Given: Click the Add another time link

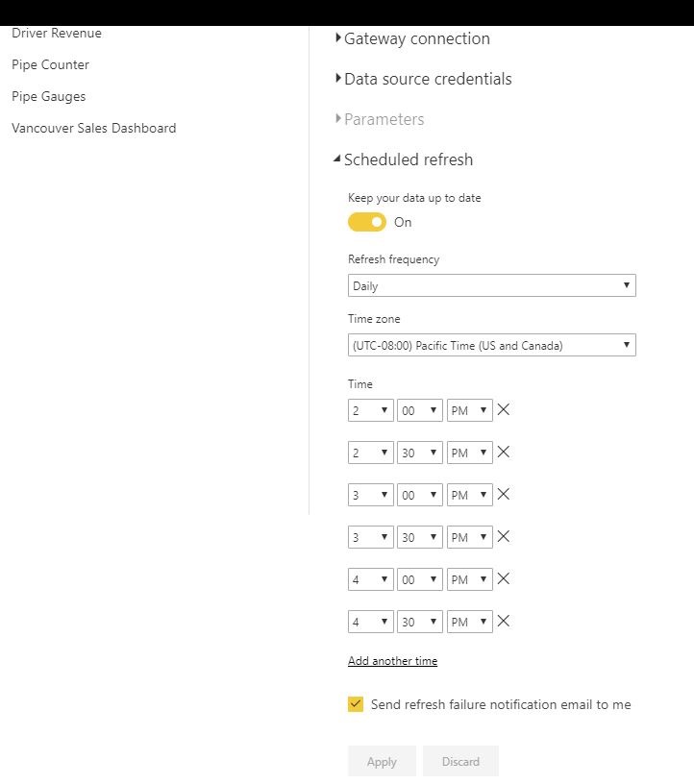Looking at the screenshot, I should tap(393, 661).
